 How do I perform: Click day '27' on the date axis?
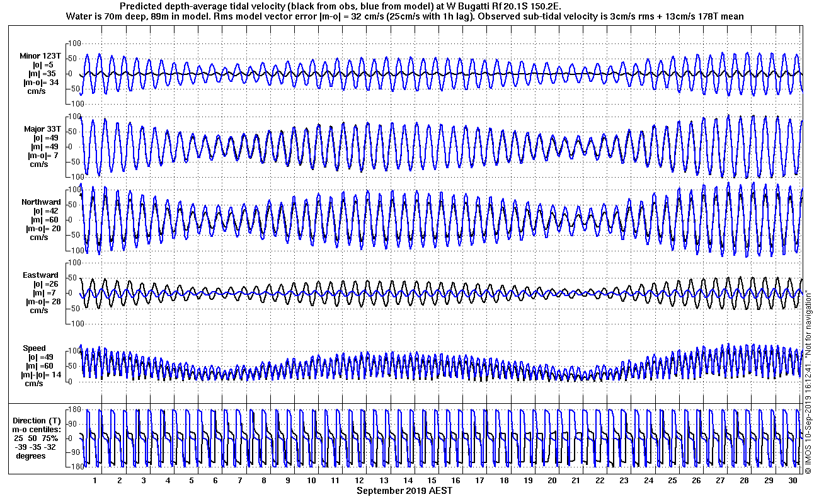tap(720, 481)
